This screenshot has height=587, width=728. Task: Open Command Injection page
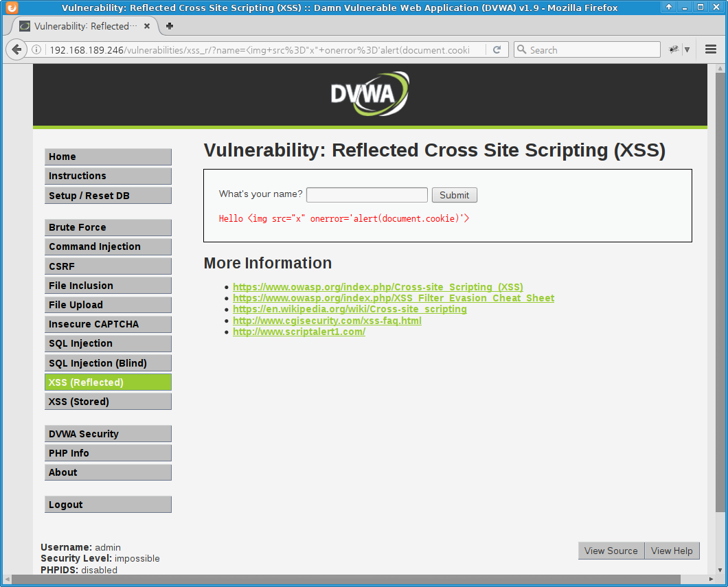tap(109, 246)
